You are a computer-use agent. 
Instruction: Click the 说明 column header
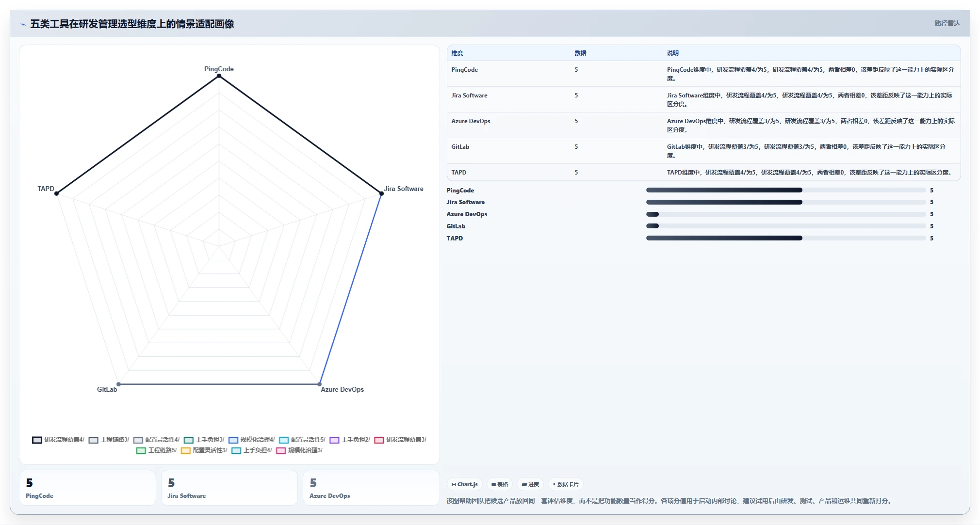click(672, 53)
